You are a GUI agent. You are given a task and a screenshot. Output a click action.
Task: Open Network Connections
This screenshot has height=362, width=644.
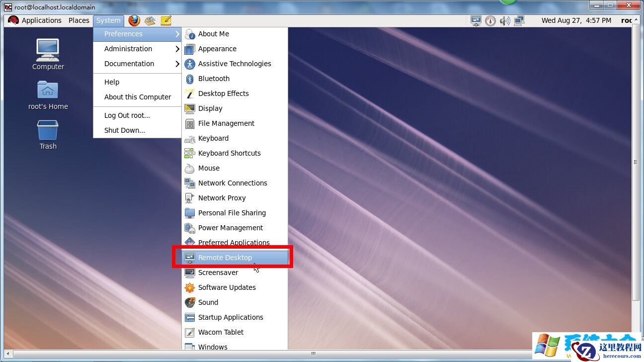pos(235,183)
